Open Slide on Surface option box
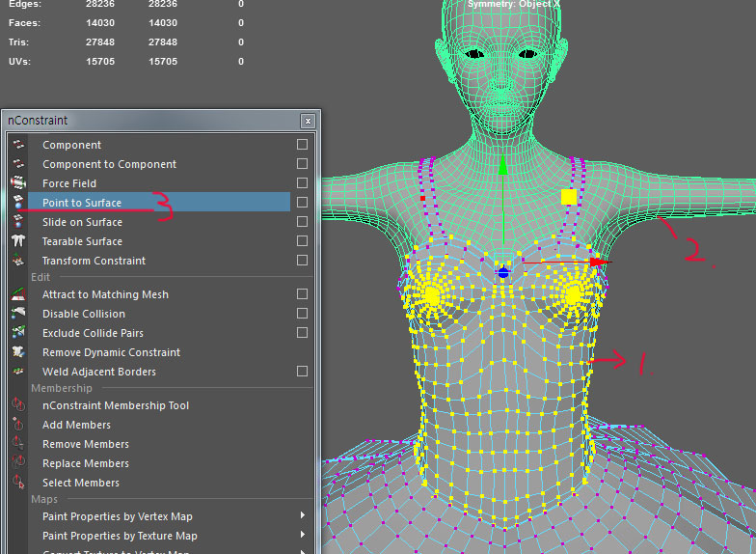 [303, 222]
